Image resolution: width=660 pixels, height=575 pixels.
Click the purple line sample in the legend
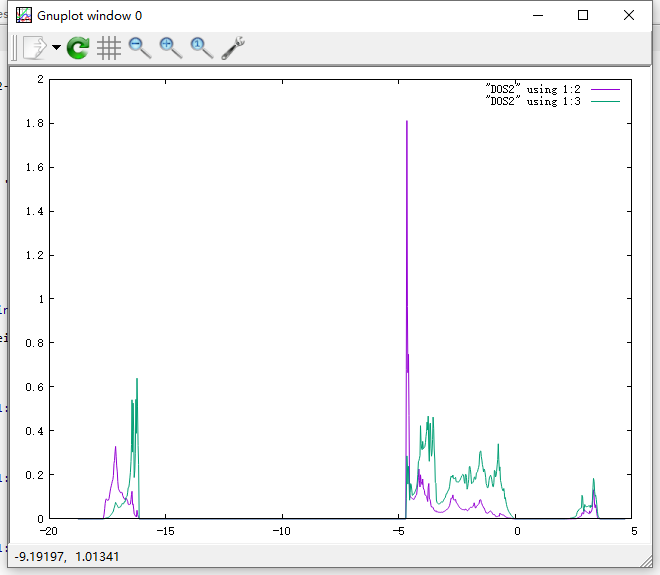pos(605,89)
